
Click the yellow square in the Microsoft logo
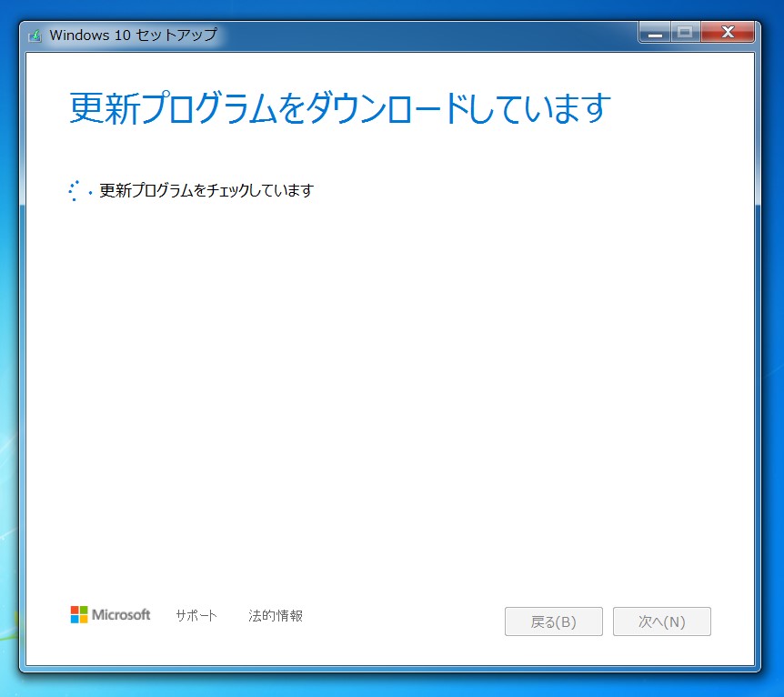(84, 620)
